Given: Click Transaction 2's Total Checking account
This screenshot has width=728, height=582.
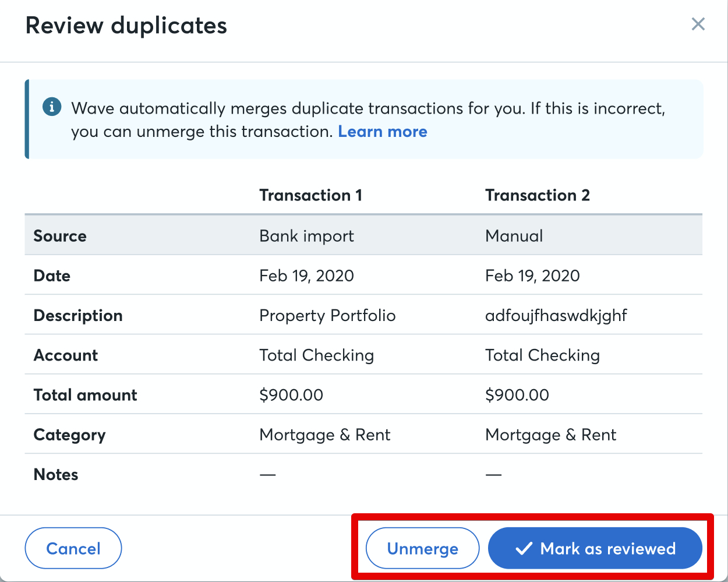Looking at the screenshot, I should click(542, 355).
